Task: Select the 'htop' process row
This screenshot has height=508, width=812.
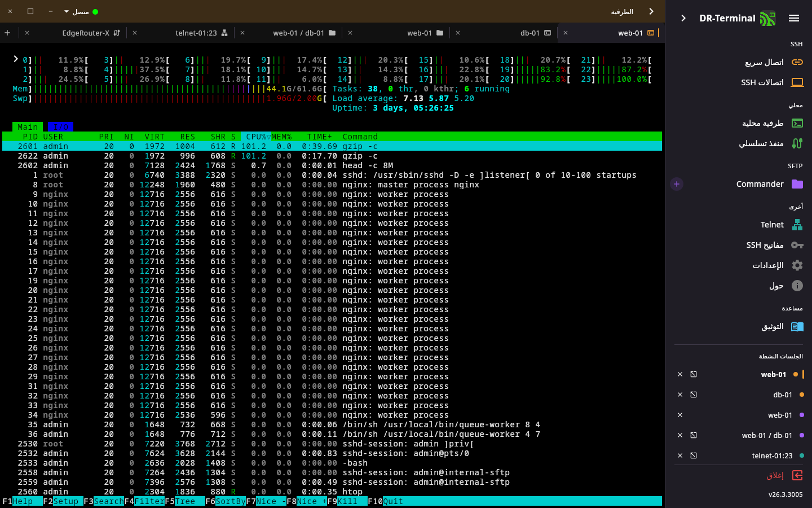Action: coord(332,492)
